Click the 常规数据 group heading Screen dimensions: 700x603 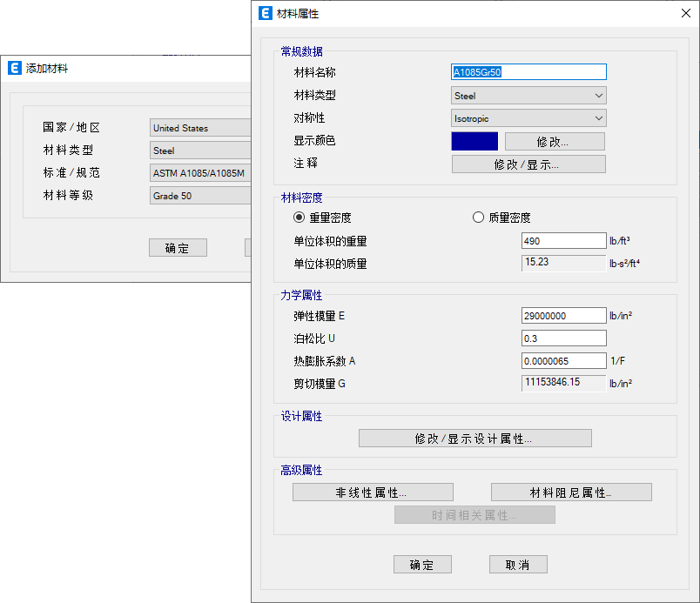[x=302, y=51]
